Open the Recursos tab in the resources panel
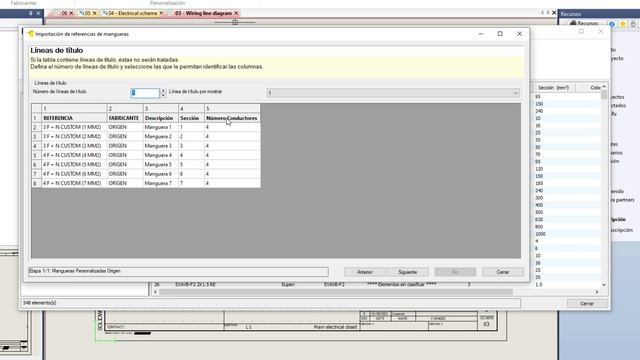640x360 pixels. (x=584, y=23)
